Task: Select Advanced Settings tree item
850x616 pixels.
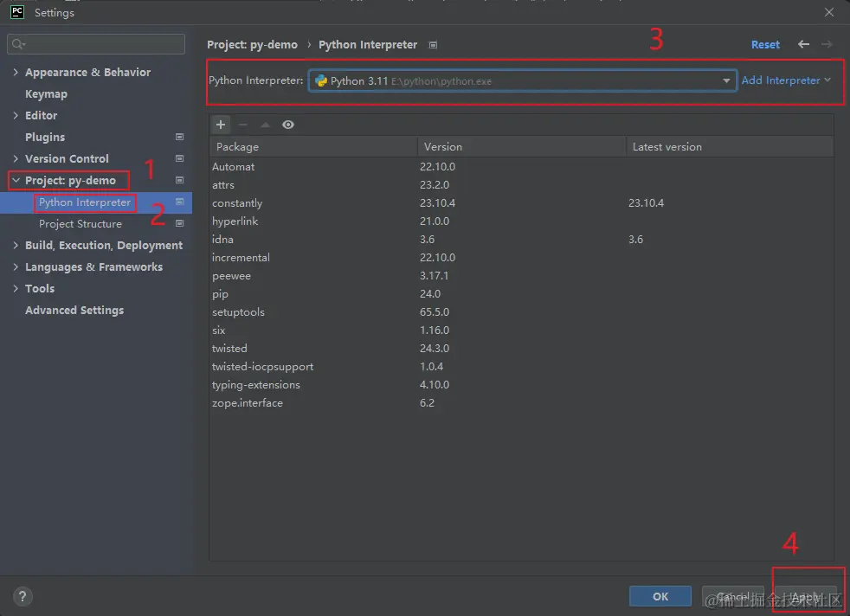Action: [x=74, y=311]
